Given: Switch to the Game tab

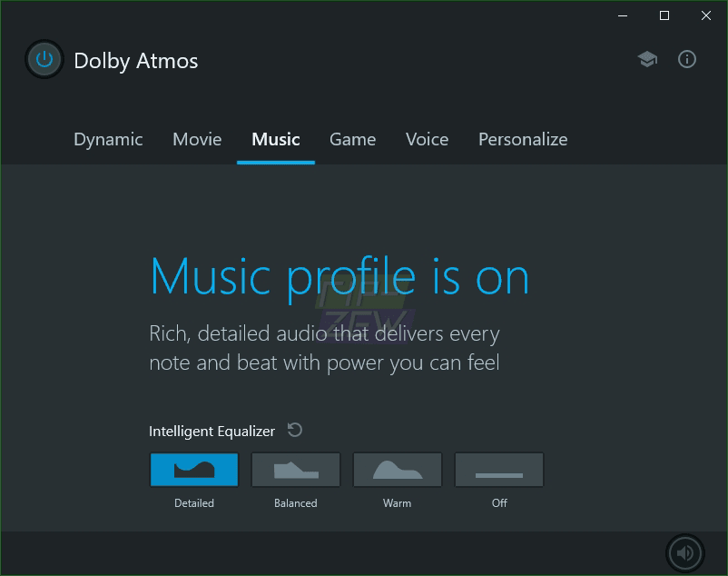Looking at the screenshot, I should pos(353,139).
